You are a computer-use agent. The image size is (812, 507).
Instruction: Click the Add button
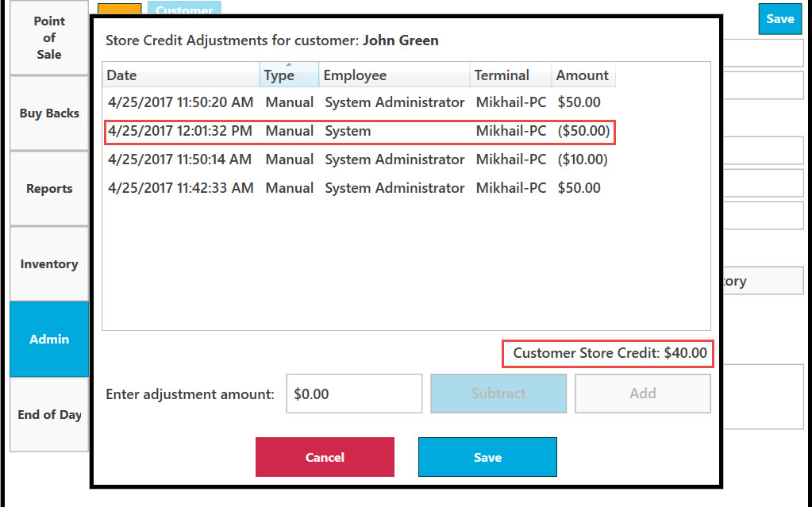643,394
